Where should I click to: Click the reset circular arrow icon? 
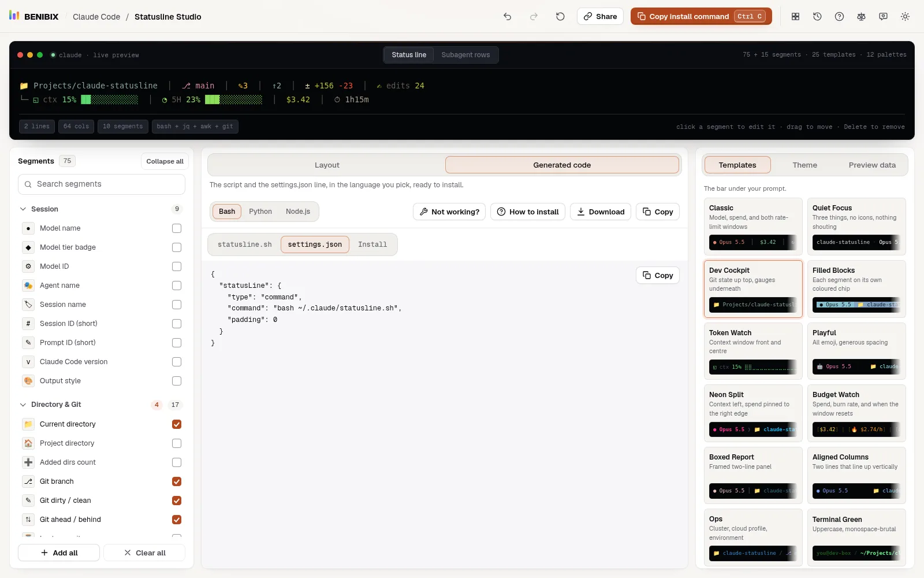(x=560, y=17)
